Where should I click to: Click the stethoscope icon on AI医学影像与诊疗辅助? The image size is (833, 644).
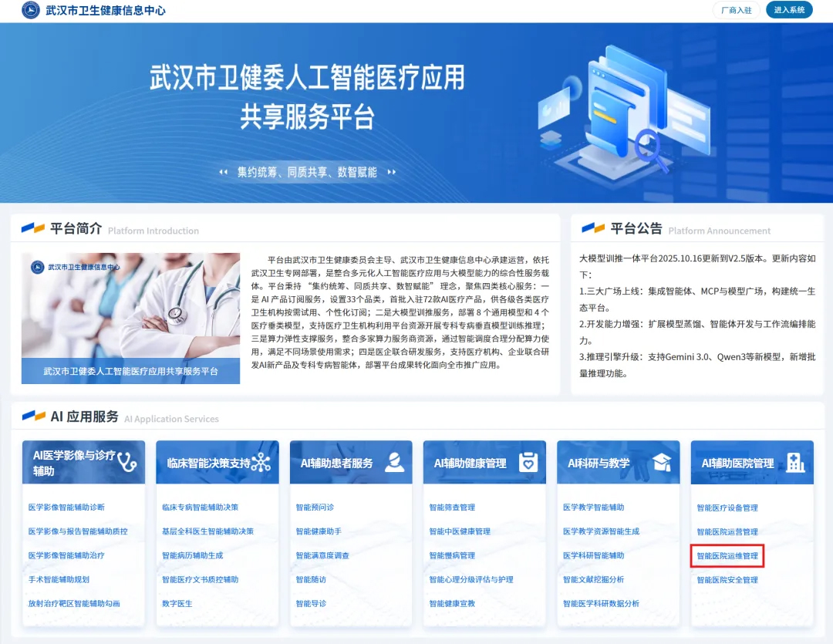pyautogui.click(x=126, y=462)
